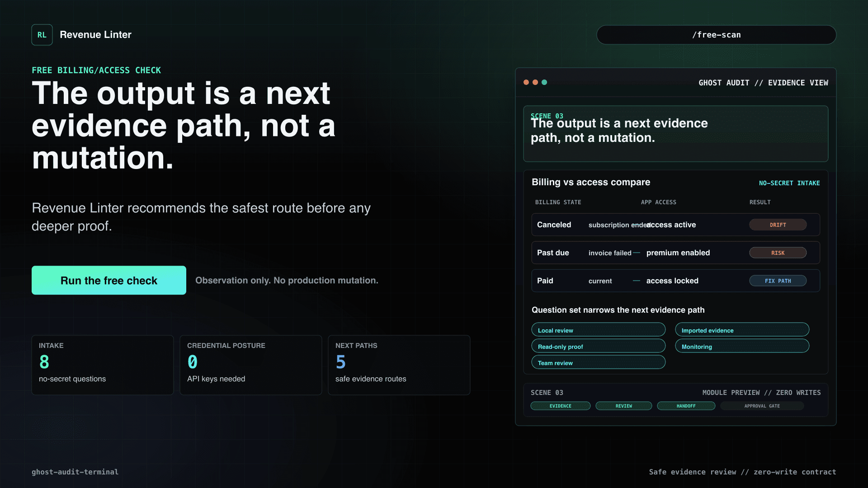Toggle the Read-only proof chip
This screenshot has width=868, height=488.
599,346
